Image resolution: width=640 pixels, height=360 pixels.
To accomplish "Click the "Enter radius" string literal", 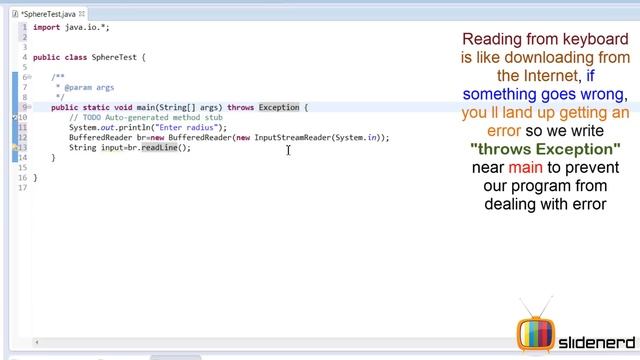I will tap(187, 127).
